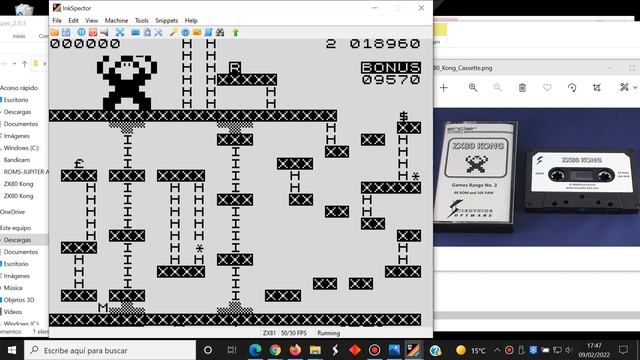Zoom out with magnifier icon in Photos window

[x=498, y=87]
